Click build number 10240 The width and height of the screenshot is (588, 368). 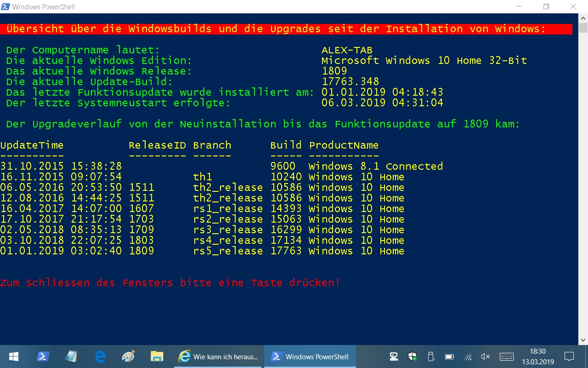pos(286,177)
